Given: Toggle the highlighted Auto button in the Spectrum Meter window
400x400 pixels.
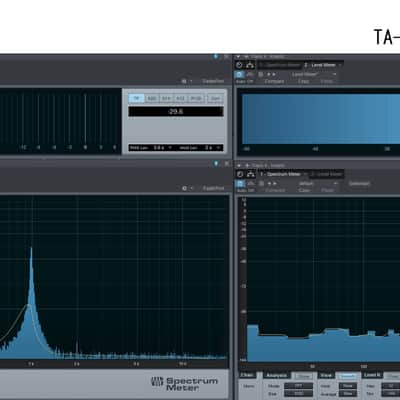Looking at the screenshot, I should tap(240, 183).
